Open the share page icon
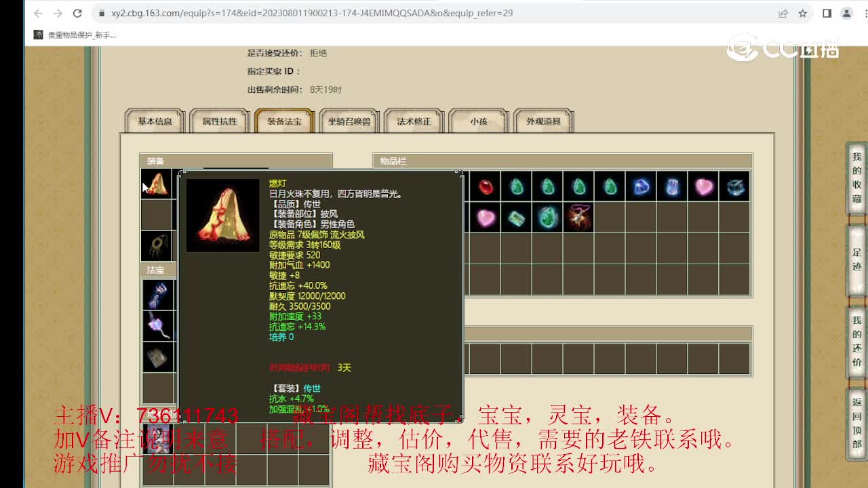This screenshot has width=868, height=488. [x=783, y=13]
